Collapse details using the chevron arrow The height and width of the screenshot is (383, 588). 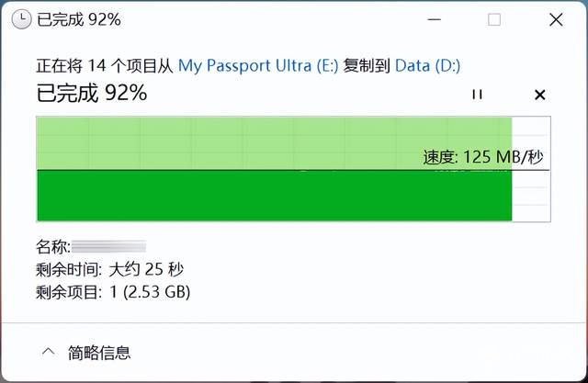pos(49,352)
